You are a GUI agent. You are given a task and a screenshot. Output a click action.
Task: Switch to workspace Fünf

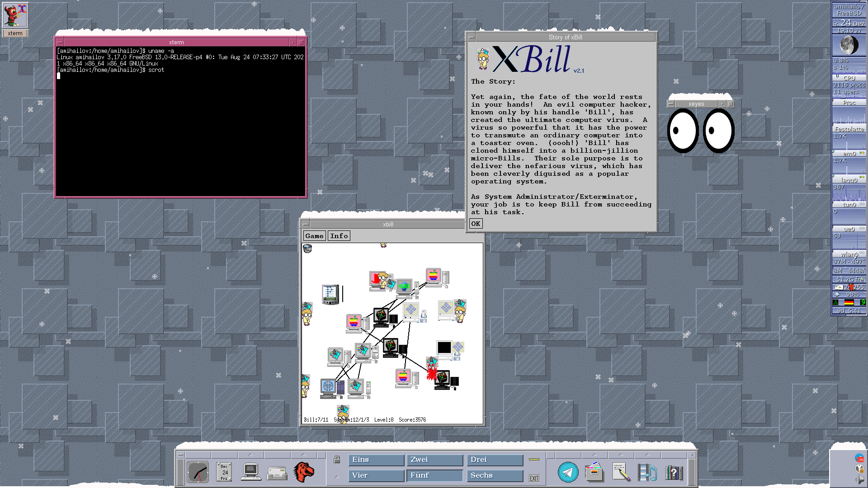435,476
